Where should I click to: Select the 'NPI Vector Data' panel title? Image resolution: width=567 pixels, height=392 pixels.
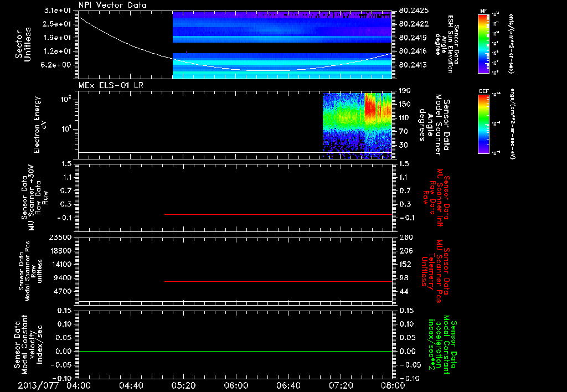coord(112,5)
